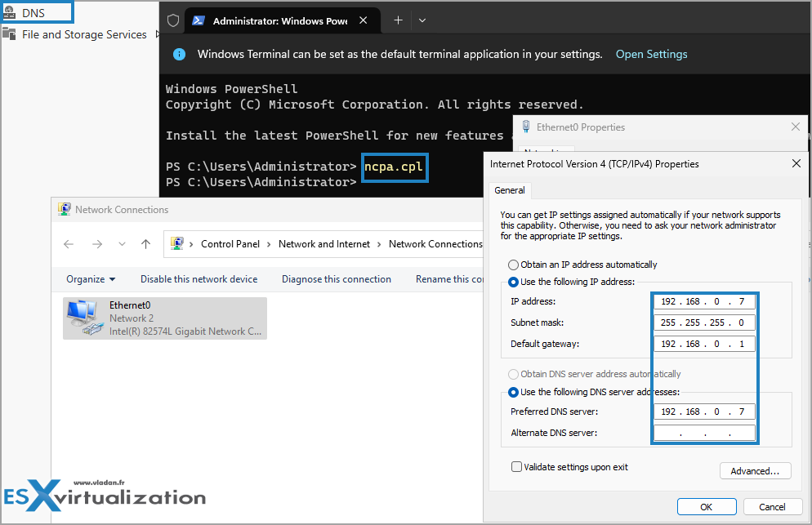This screenshot has width=812, height=525.
Task: Click Rename this connection toolbar item
Action: click(449, 279)
